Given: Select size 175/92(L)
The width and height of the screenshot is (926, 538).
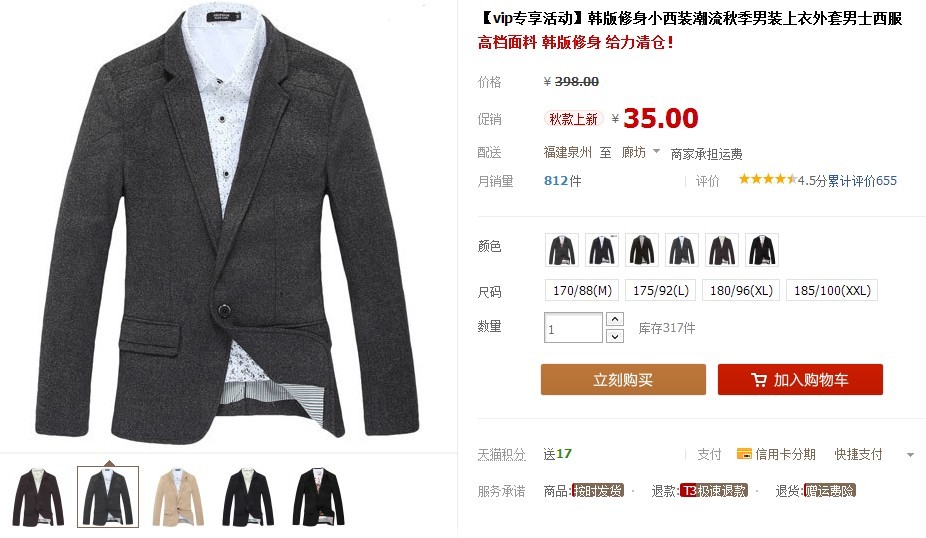Looking at the screenshot, I should click(661, 291).
